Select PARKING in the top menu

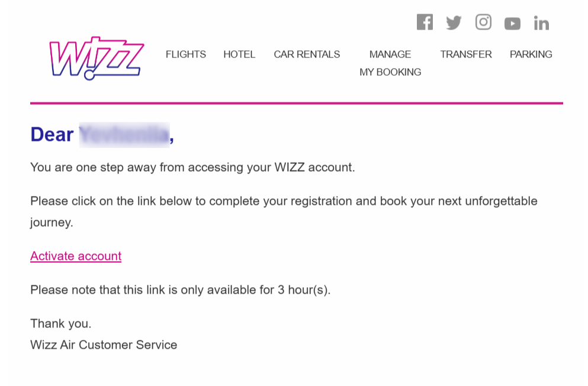(531, 54)
